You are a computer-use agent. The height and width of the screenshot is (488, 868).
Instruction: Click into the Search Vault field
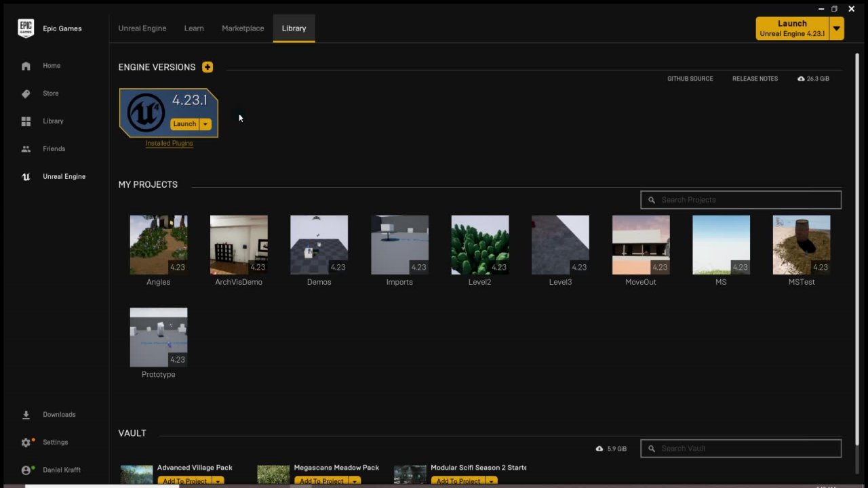741,449
